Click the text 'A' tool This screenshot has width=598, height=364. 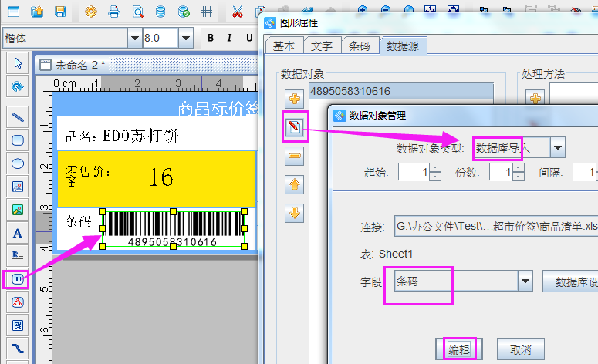point(16,233)
